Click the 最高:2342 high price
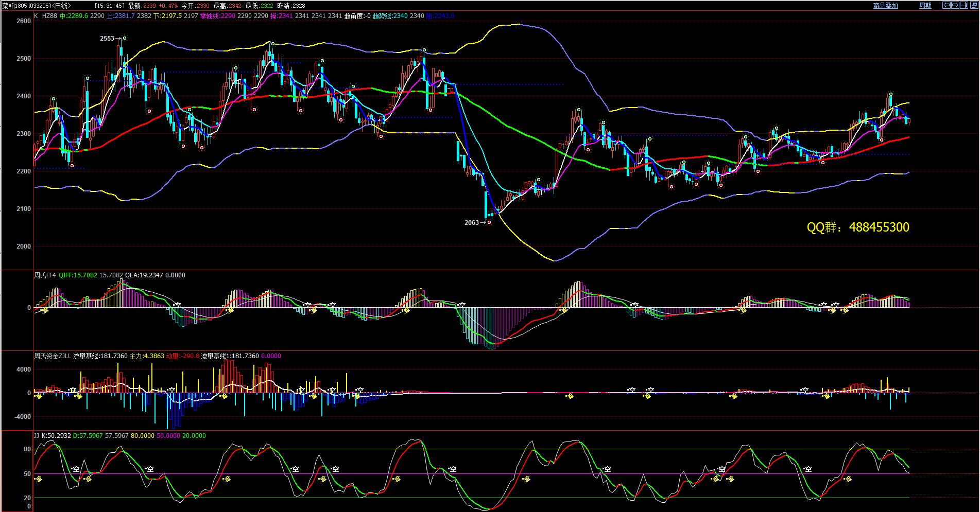 pyautogui.click(x=227, y=6)
